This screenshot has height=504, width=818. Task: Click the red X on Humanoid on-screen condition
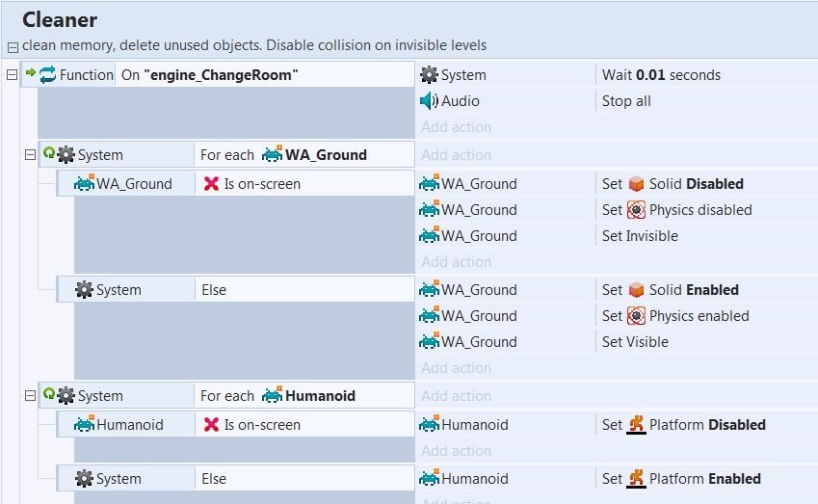pos(212,425)
